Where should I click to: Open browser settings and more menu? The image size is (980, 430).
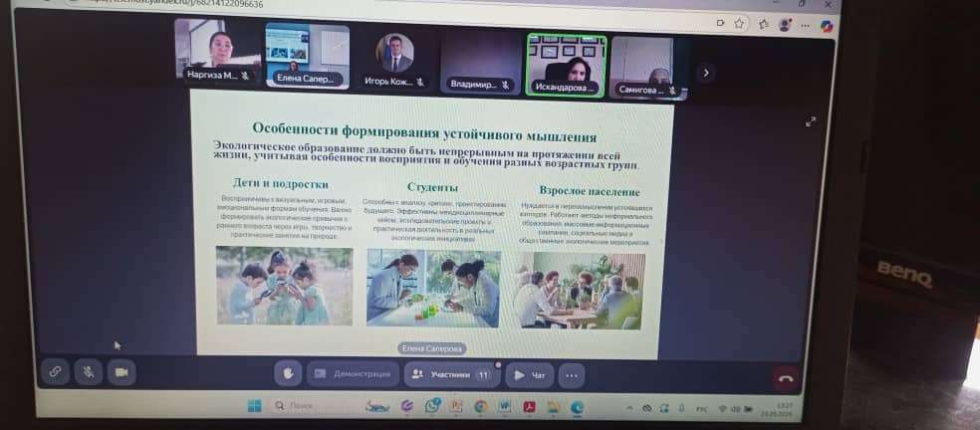point(805,26)
